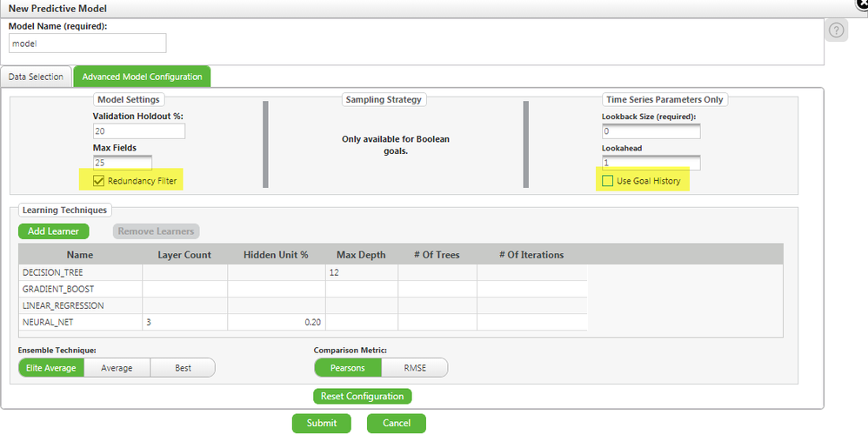Click the Remove Learners button

(x=156, y=231)
